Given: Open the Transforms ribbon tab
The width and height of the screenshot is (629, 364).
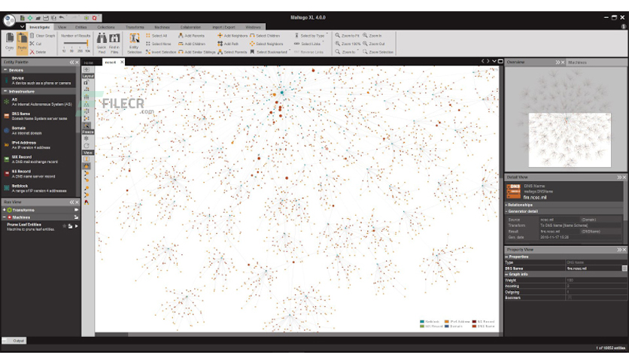Looking at the screenshot, I should [135, 27].
